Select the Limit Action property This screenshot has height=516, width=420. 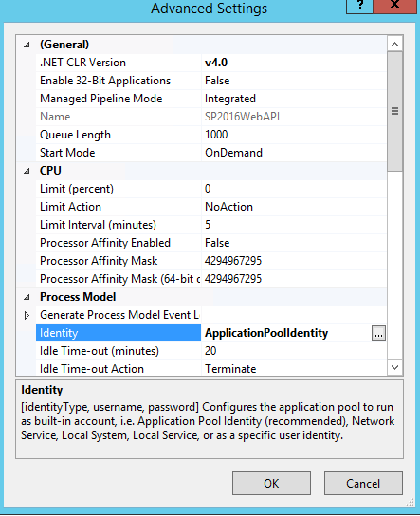(70, 207)
